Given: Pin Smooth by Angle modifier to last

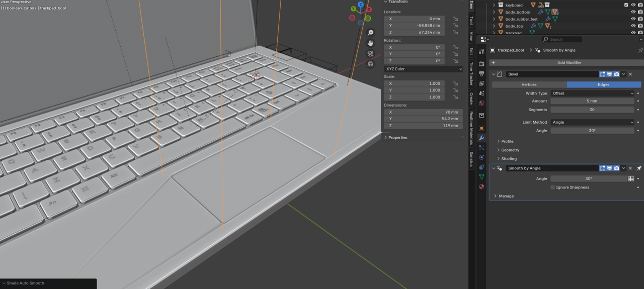Looking at the screenshot, I should tap(638, 168).
